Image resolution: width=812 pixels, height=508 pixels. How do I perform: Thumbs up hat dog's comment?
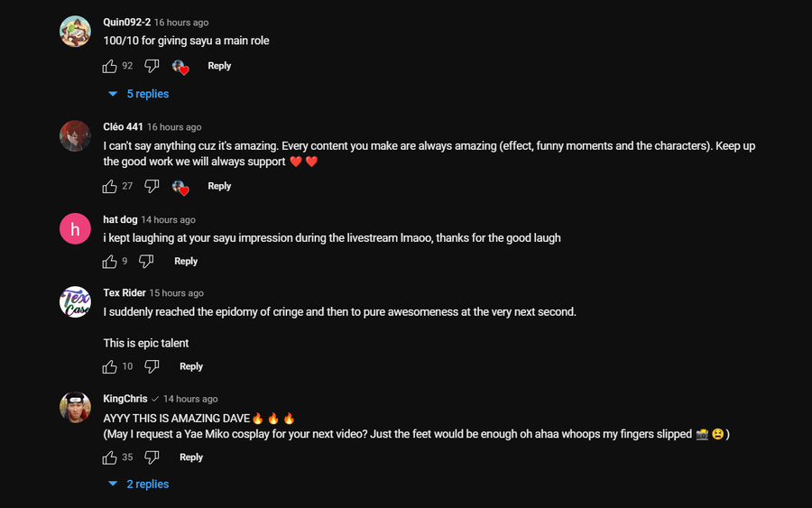tap(110, 262)
